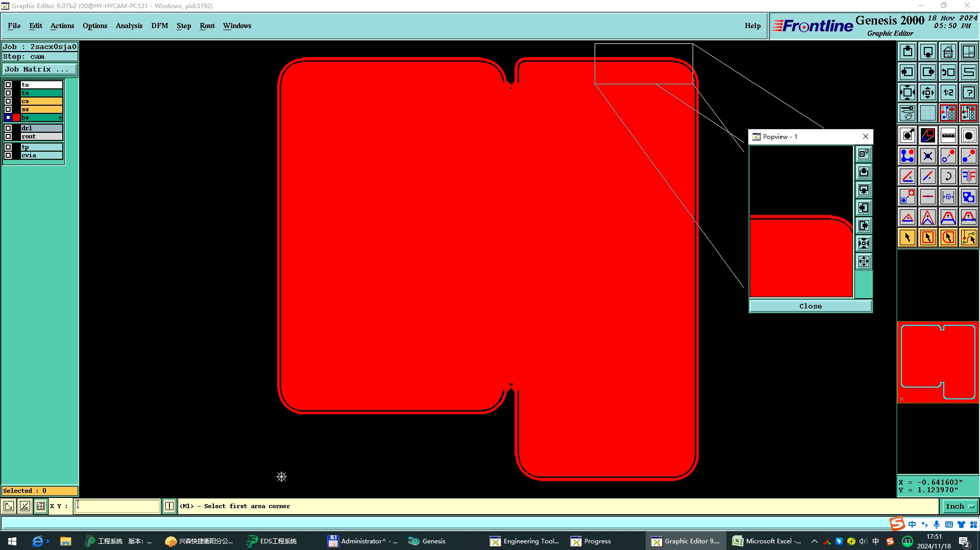Select the rectangle area select tool

[x=928, y=237]
